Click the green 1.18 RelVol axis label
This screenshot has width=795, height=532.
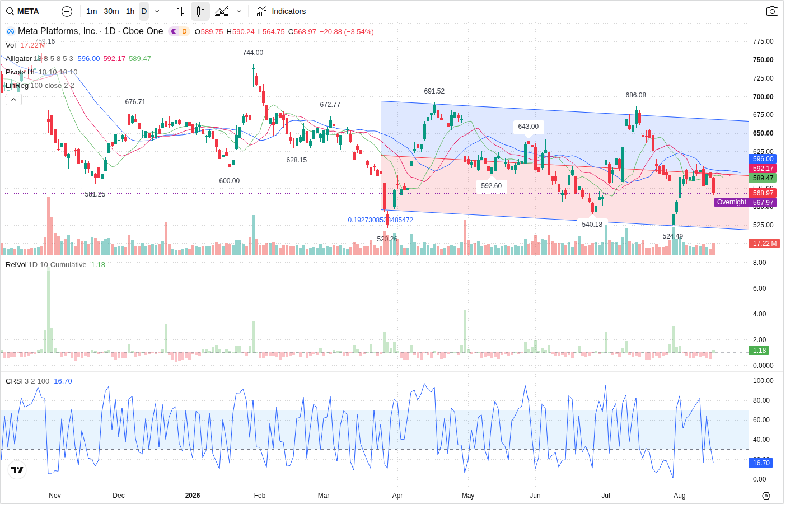pos(759,351)
